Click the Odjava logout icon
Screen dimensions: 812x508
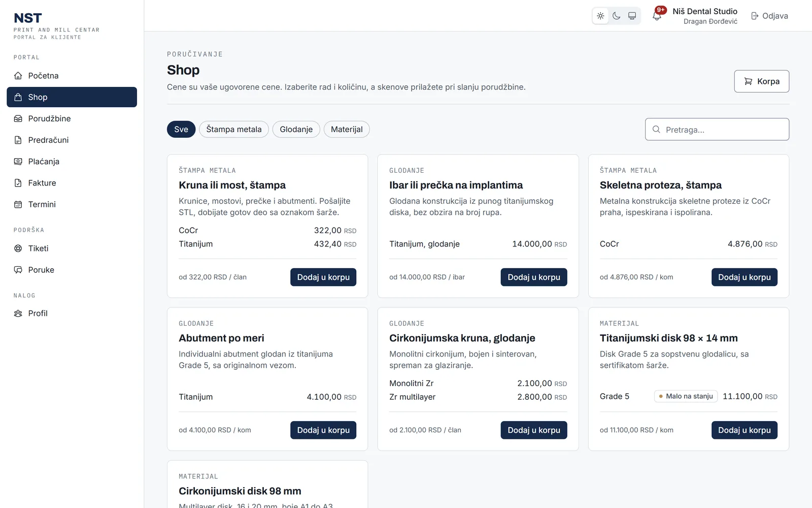[755, 16]
